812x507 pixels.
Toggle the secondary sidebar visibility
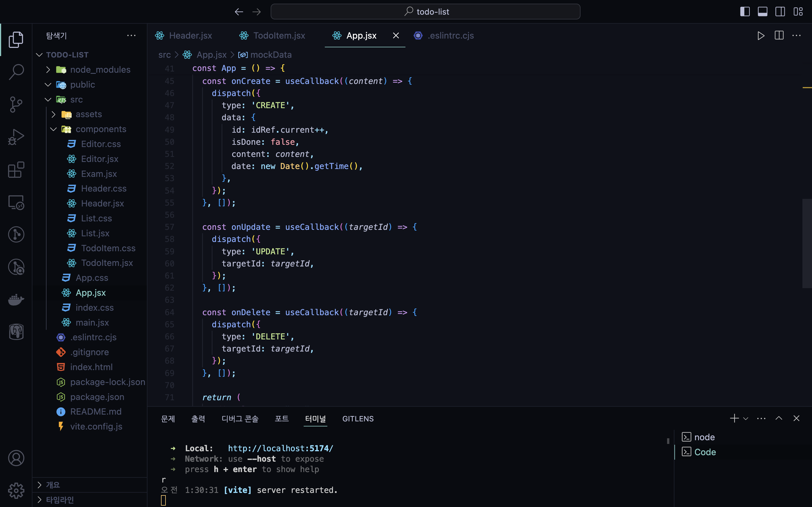pyautogui.click(x=780, y=12)
